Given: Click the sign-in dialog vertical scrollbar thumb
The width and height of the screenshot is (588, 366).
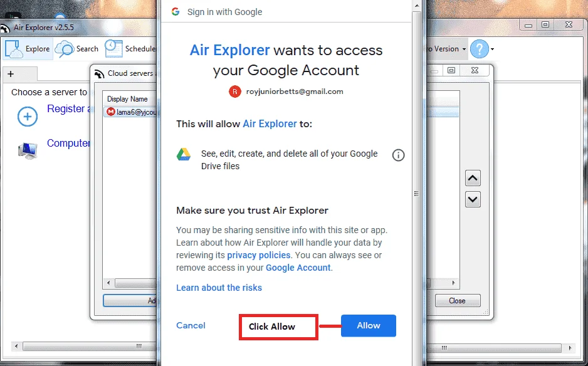Looking at the screenshot, I should (x=416, y=193).
